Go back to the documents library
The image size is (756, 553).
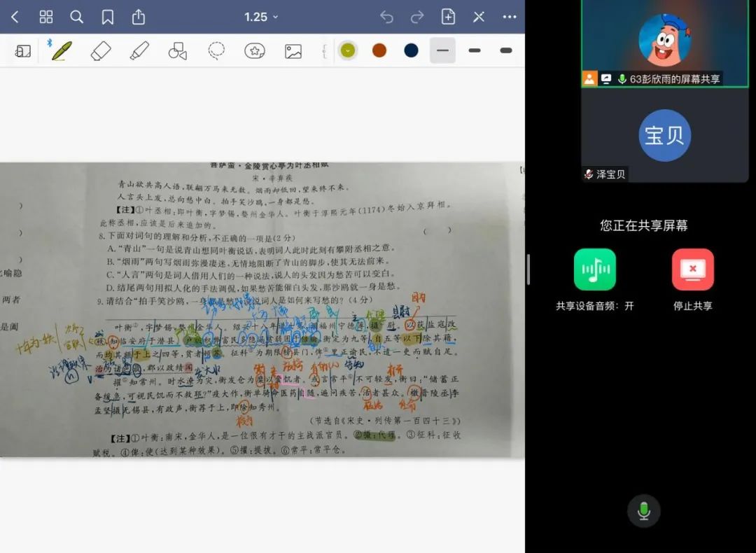15,17
